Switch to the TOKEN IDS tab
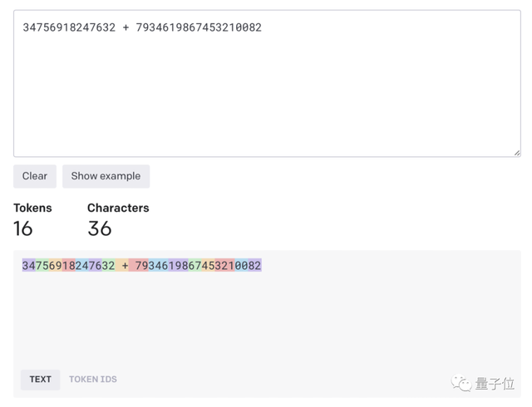532x407 pixels. [93, 380]
